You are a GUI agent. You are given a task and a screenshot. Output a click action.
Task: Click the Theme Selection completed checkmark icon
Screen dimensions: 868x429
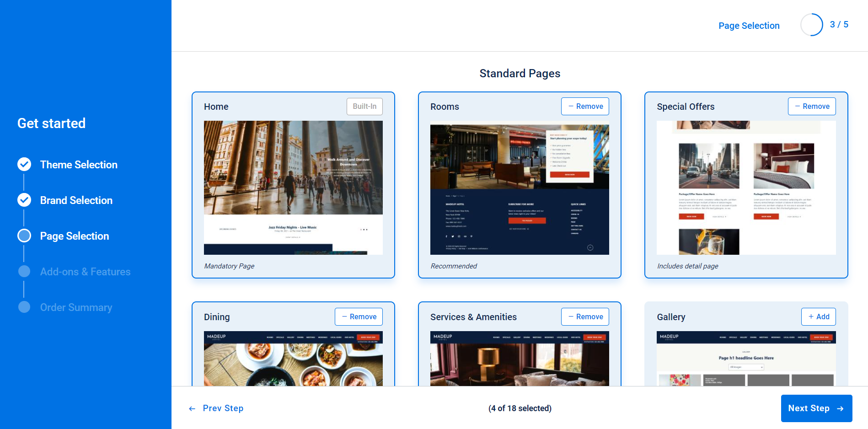(24, 164)
